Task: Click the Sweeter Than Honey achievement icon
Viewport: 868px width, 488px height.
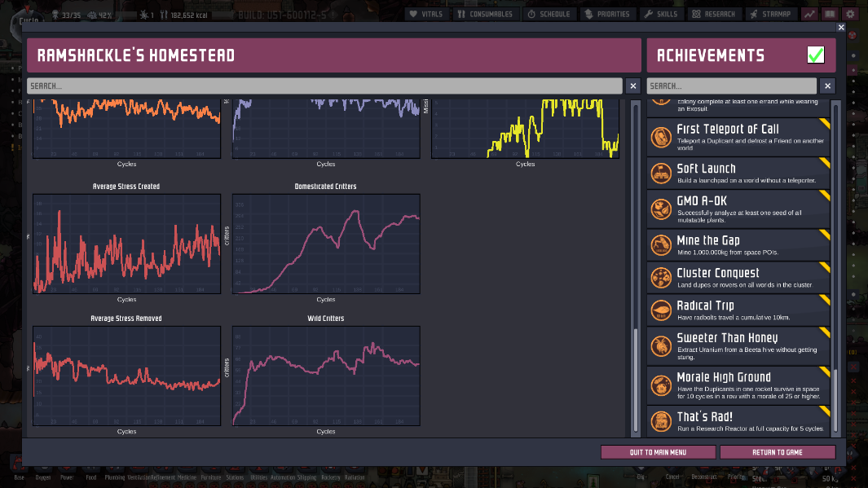Action: [662, 345]
